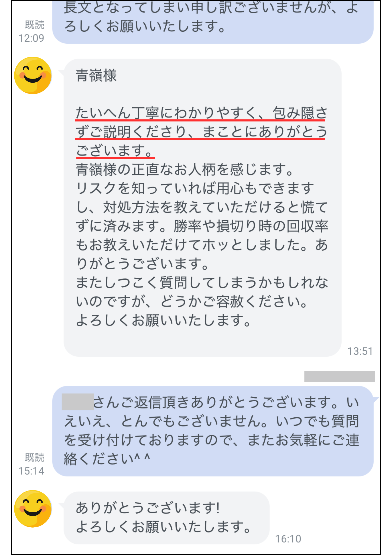Viewport: 392px width, 555px height.
Task: Click the 青嶺様 greeting line
Action: (96, 75)
